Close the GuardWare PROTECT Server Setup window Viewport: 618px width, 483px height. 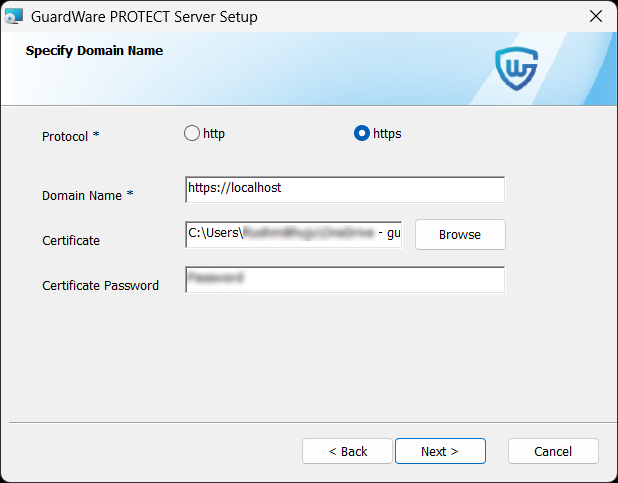click(x=595, y=16)
